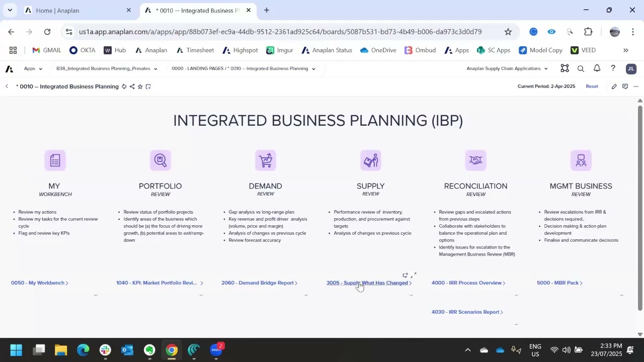
Task: Click the share page icon
Action: point(132,86)
